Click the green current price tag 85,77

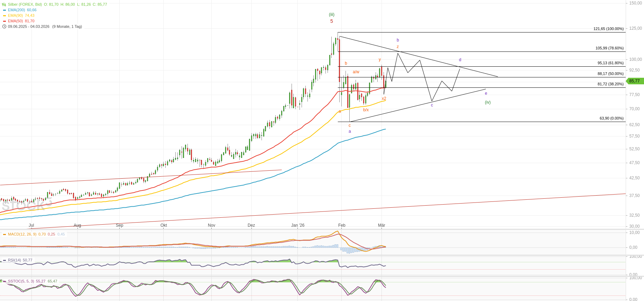point(635,81)
